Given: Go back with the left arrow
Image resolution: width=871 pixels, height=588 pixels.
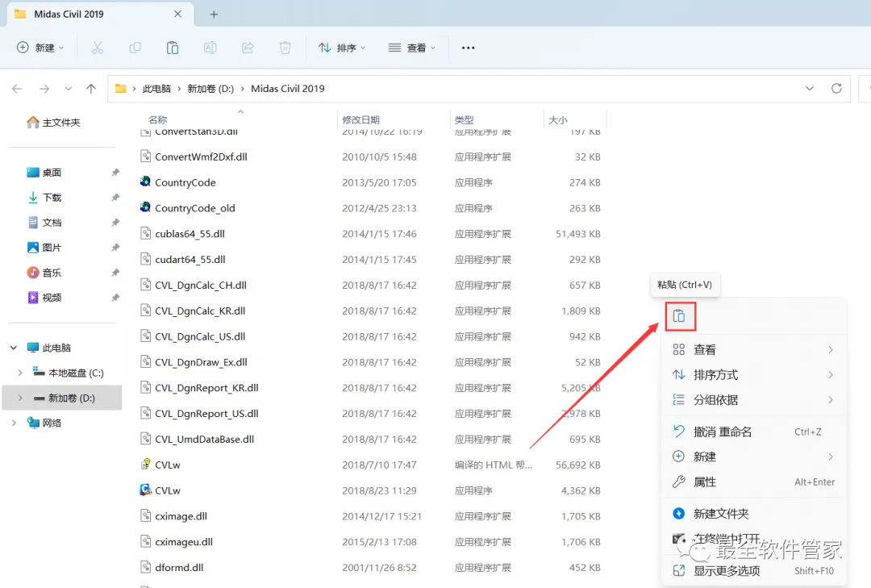Looking at the screenshot, I should [17, 89].
